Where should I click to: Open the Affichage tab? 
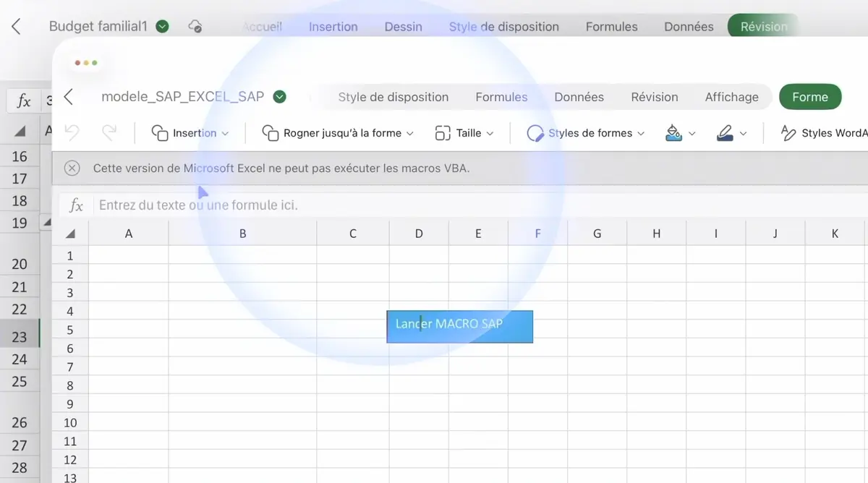731,97
